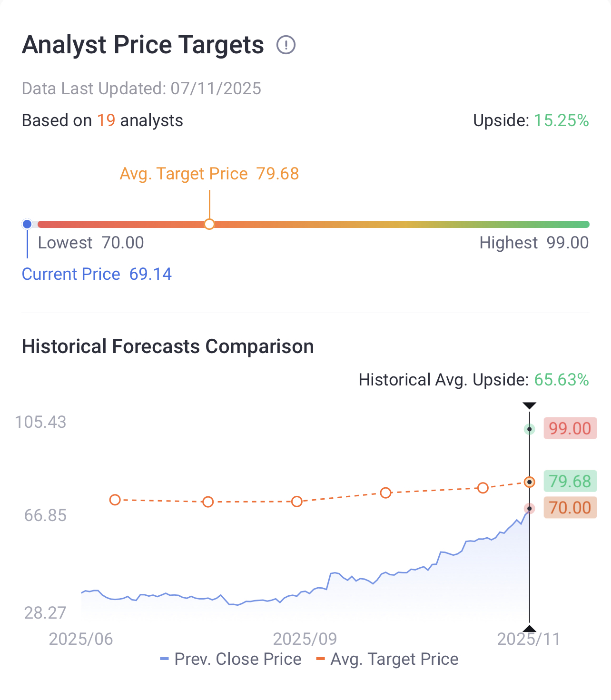Viewport: 611px width, 700px height.
Task: Click the info icon beside Analyst Price Targets
Action: 286,45
